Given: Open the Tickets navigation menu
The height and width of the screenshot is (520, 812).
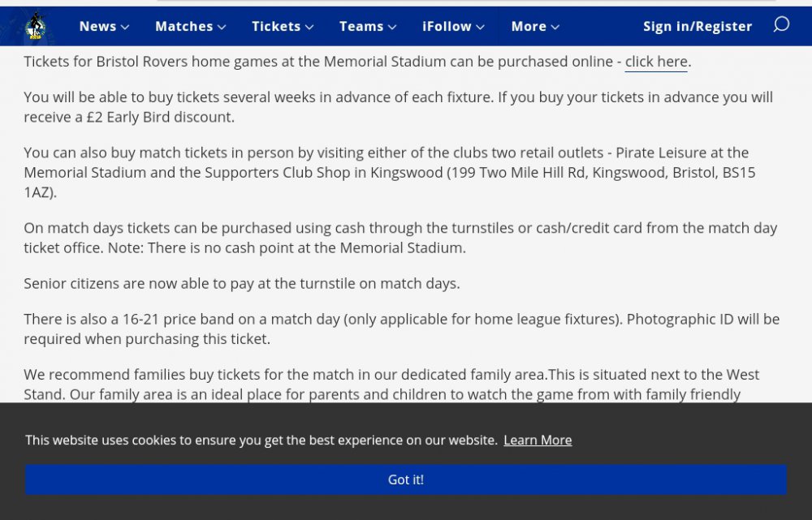Looking at the screenshot, I should pos(276,26).
